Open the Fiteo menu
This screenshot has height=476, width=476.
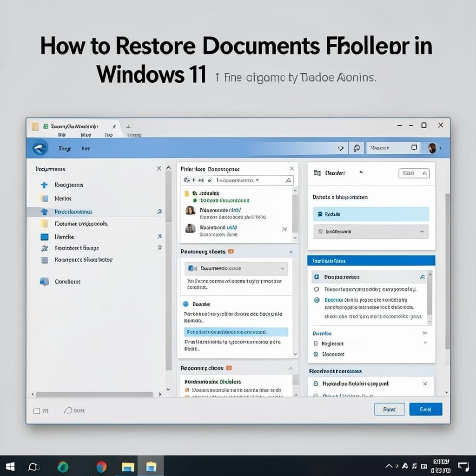tap(86, 135)
